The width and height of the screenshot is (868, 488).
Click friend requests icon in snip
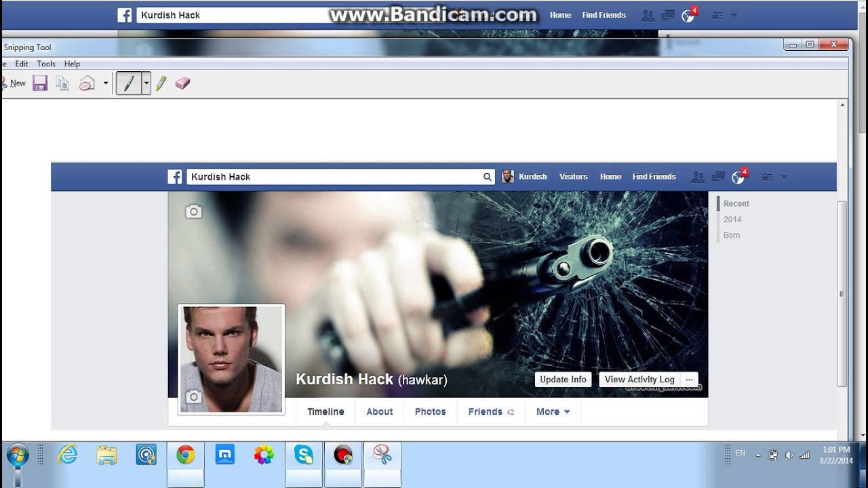tap(698, 177)
